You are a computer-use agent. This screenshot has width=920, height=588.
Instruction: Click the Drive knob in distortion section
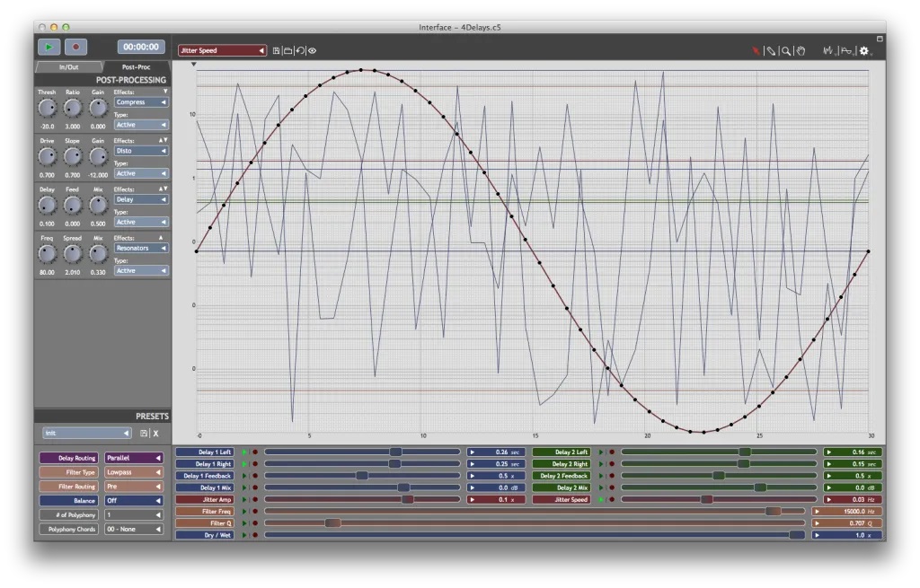(x=47, y=157)
